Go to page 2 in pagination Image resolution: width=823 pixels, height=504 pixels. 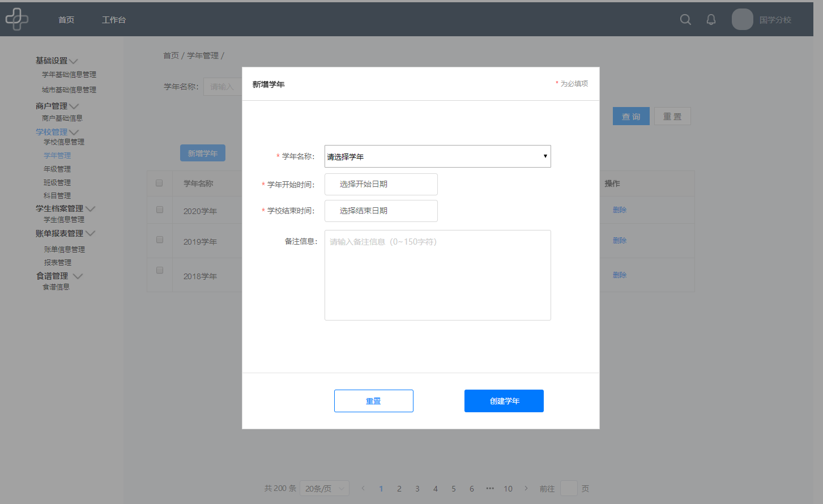[x=399, y=488]
